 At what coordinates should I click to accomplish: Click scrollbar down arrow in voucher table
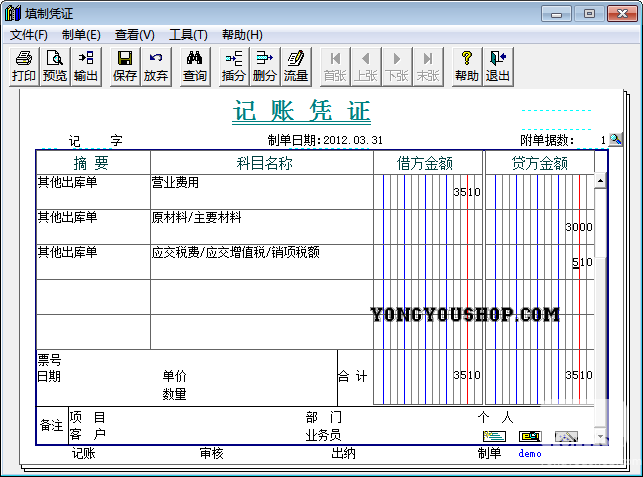pos(600,437)
